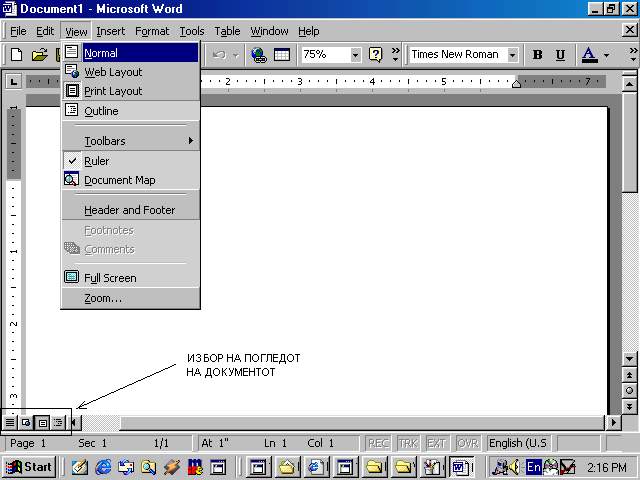Click the 75% zoom value field
Screen dimensions: 640x480
pyautogui.click(x=326, y=54)
